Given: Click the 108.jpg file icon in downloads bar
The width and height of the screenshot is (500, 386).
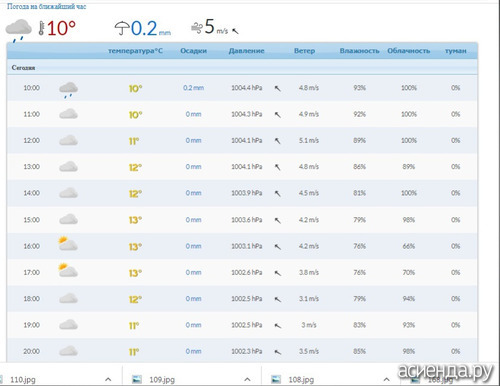Looking at the screenshot, I should coord(276,379).
